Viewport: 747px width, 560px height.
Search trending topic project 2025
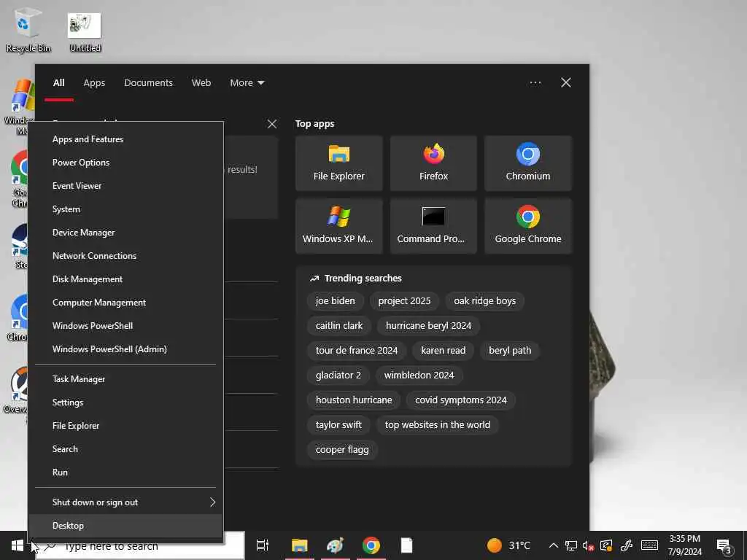pyautogui.click(x=404, y=301)
